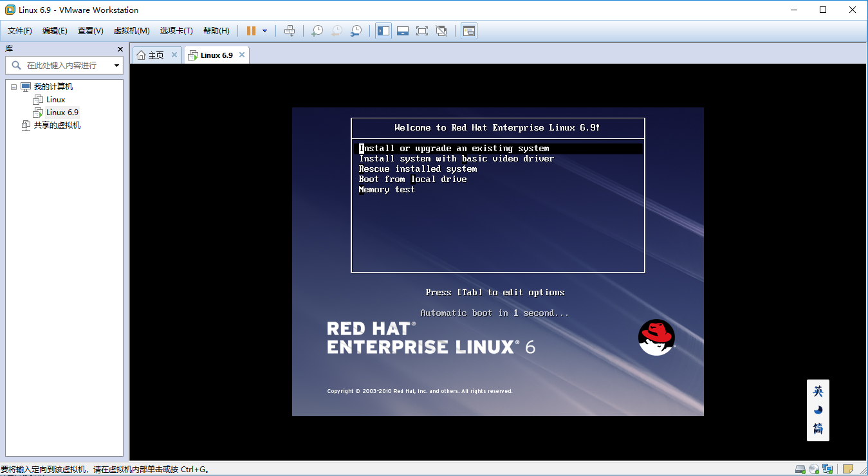Click the network adapter status bar icon
This screenshot has height=476, width=868.
point(827,469)
